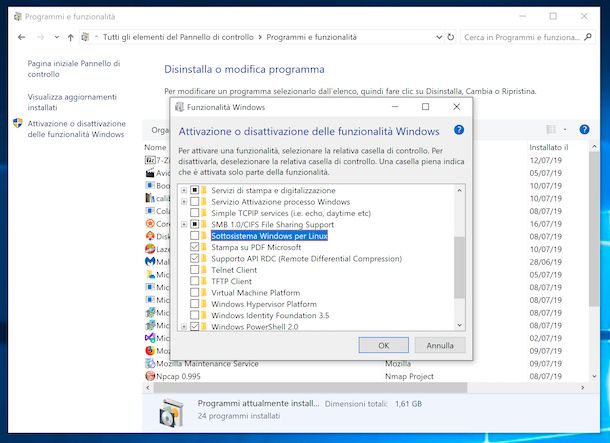
Task: Expand Servizi di stampa e digitalizzazione node
Action: (184, 191)
